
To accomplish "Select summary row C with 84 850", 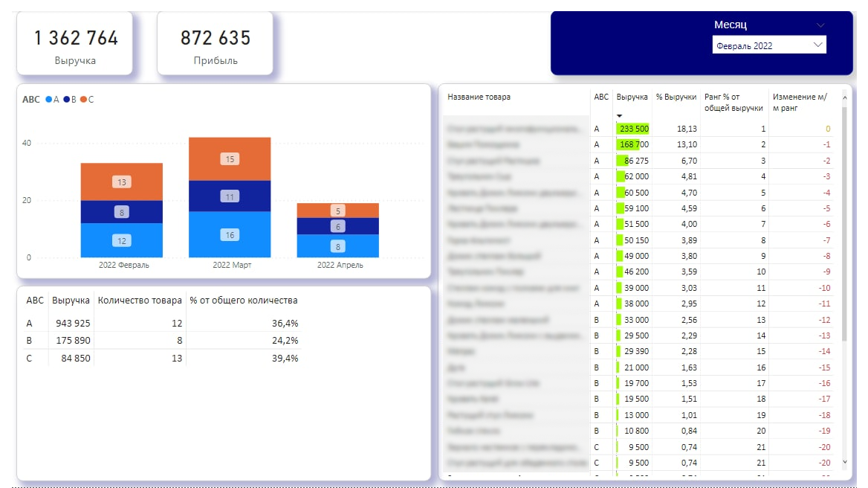I will pos(162,359).
